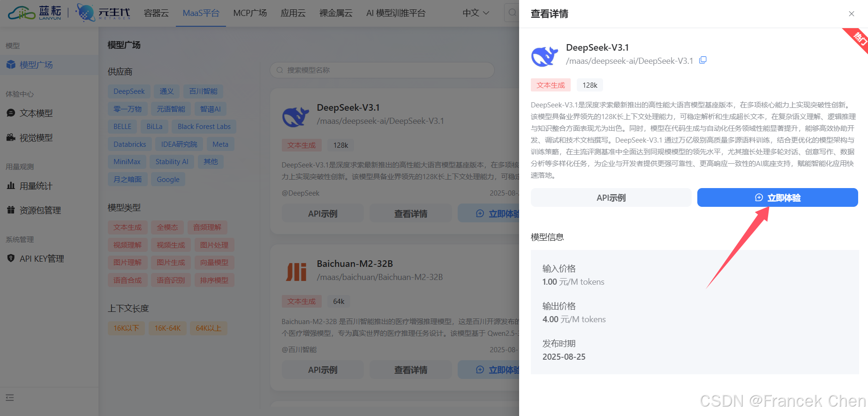Click API示例 button in details panel
The image size is (868, 416).
pyautogui.click(x=611, y=197)
